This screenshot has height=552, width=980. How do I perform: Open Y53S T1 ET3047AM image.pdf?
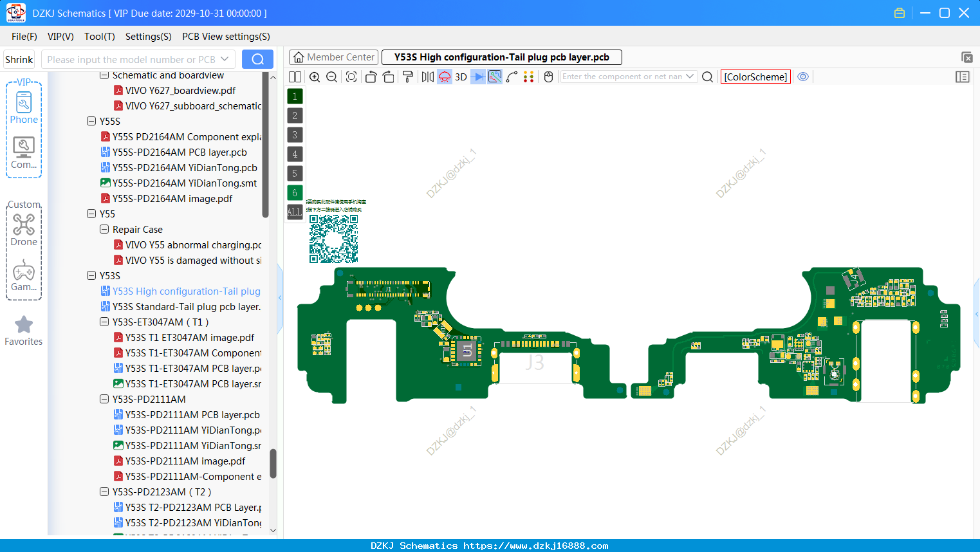pos(190,337)
